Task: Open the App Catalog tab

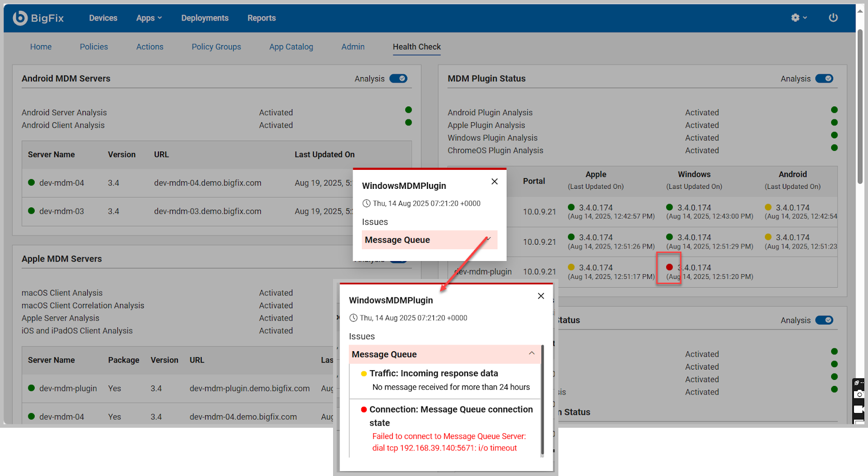Action: (x=291, y=47)
